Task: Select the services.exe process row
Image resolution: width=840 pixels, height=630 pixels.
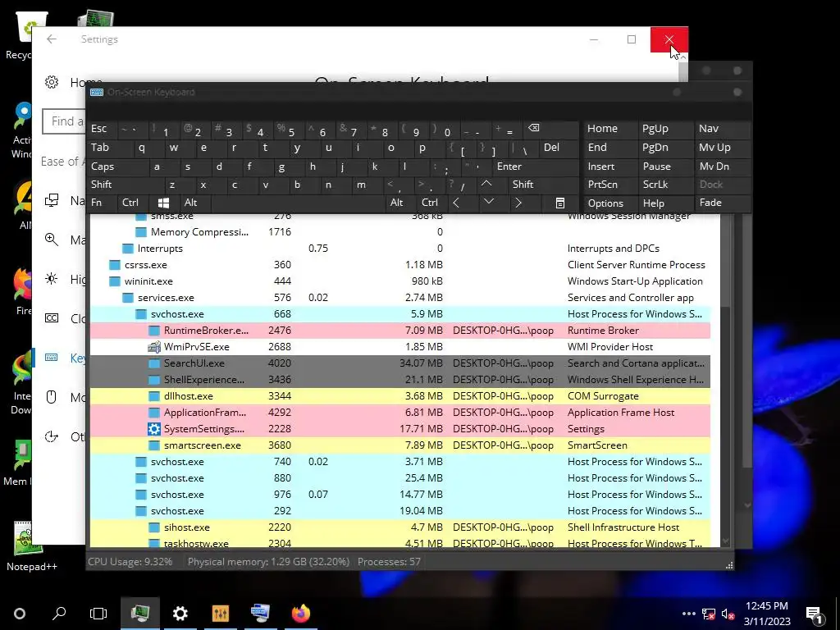Action: click(x=400, y=297)
